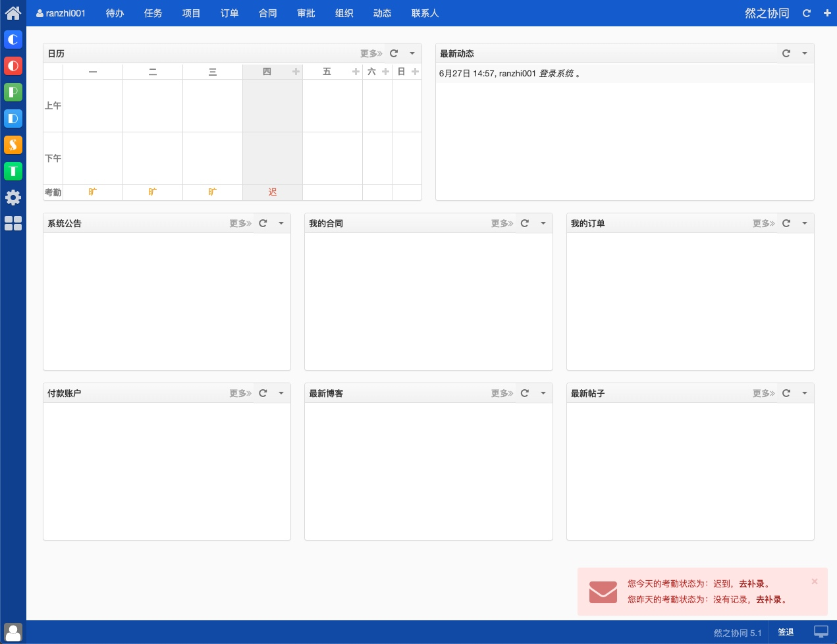Open the 付款账户 panel dropdown caret
Viewport: 837px width, 644px height.
pyautogui.click(x=281, y=393)
